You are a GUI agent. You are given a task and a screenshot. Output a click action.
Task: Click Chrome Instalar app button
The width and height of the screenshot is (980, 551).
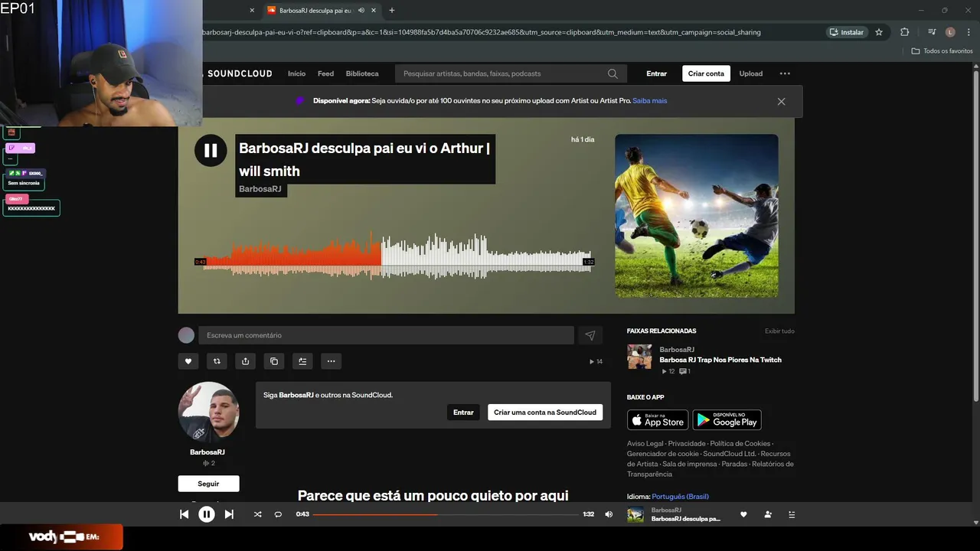(x=846, y=32)
